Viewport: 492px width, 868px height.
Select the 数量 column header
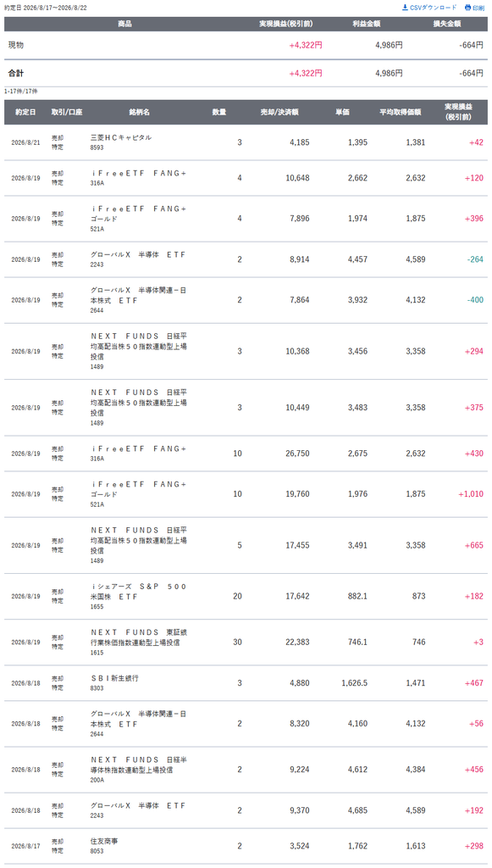(x=219, y=112)
